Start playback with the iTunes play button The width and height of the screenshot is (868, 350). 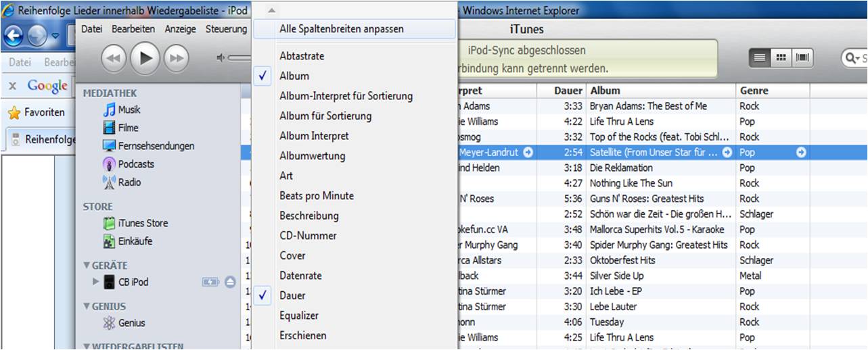(145, 58)
